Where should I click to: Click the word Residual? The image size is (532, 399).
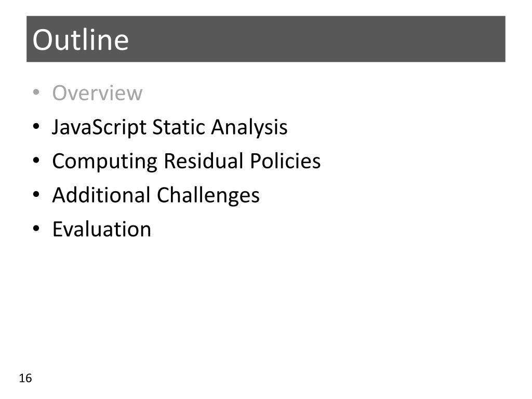pyautogui.click(x=204, y=161)
